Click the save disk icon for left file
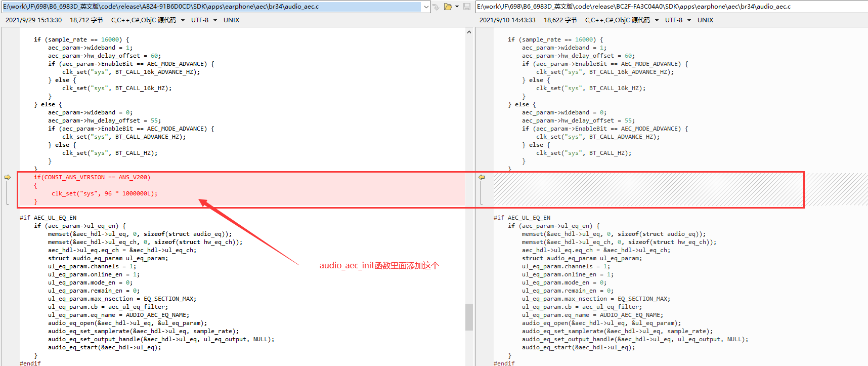 click(x=467, y=7)
